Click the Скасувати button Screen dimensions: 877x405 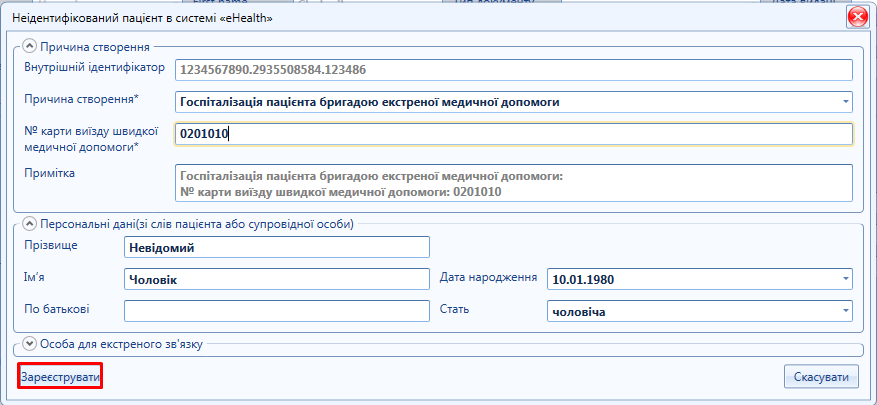click(821, 377)
